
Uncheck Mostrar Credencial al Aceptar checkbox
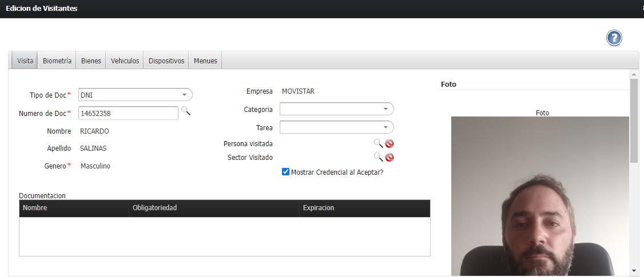click(286, 171)
